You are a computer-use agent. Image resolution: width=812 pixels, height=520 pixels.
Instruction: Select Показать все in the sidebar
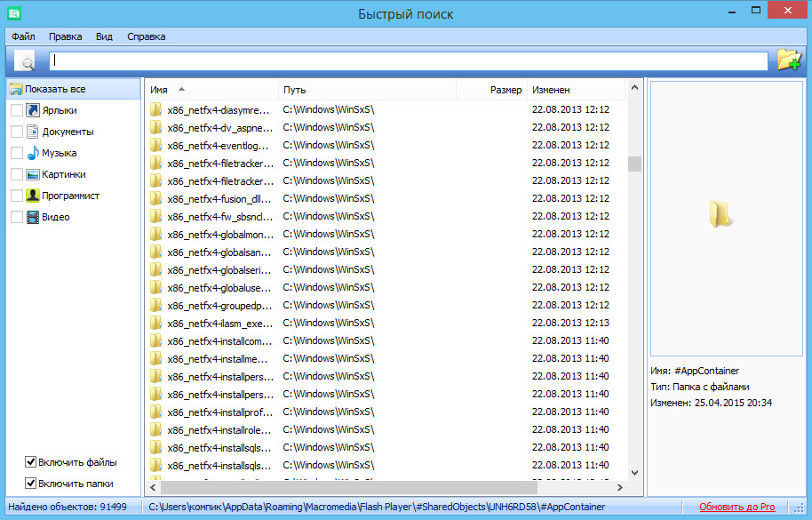[74, 89]
